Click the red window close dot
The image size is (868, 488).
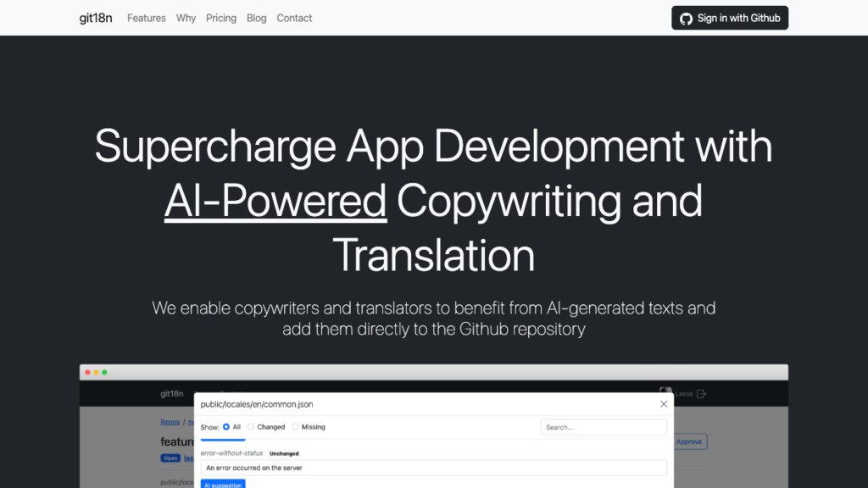click(x=86, y=373)
